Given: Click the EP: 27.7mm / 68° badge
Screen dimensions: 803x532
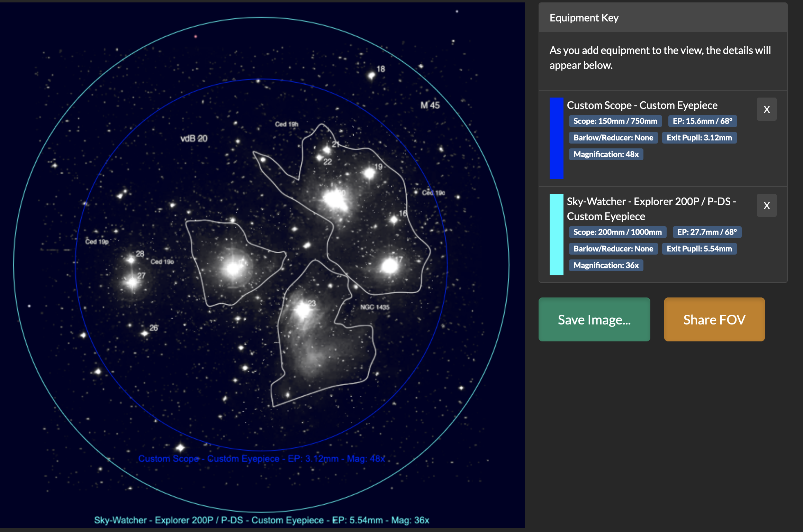Looking at the screenshot, I should click(707, 232).
